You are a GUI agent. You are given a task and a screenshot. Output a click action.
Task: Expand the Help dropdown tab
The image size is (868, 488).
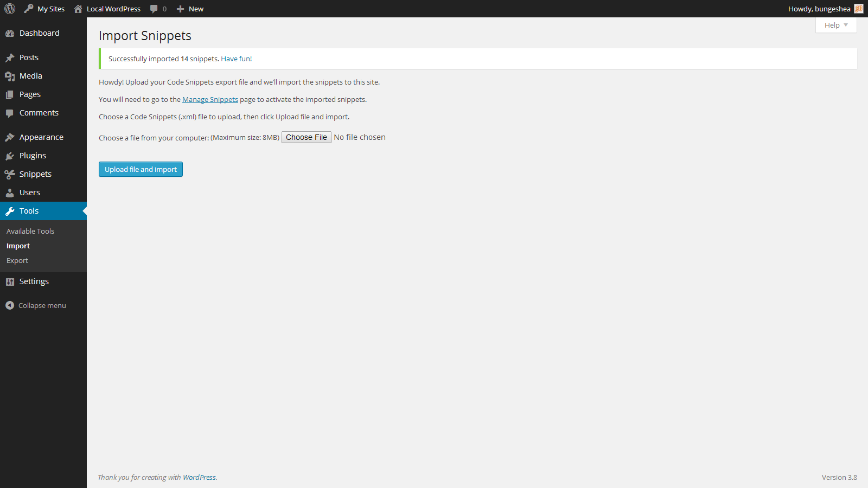coord(836,25)
